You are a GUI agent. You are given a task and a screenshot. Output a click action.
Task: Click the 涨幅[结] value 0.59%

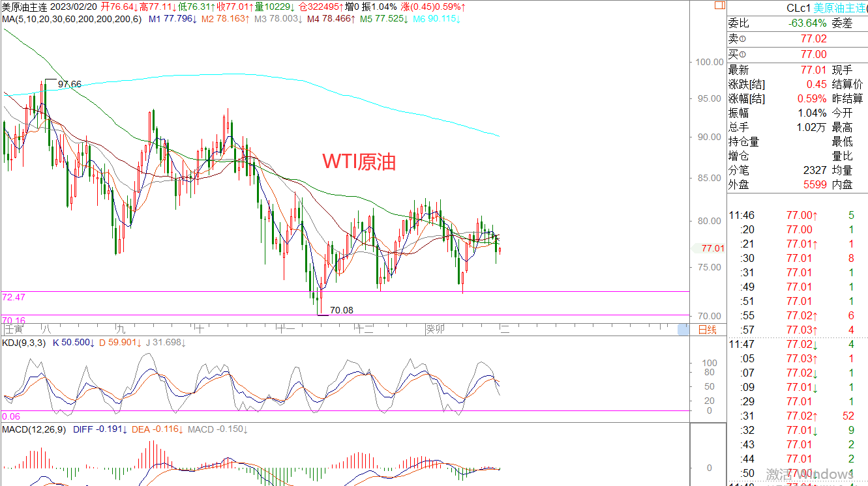pyautogui.click(x=811, y=98)
